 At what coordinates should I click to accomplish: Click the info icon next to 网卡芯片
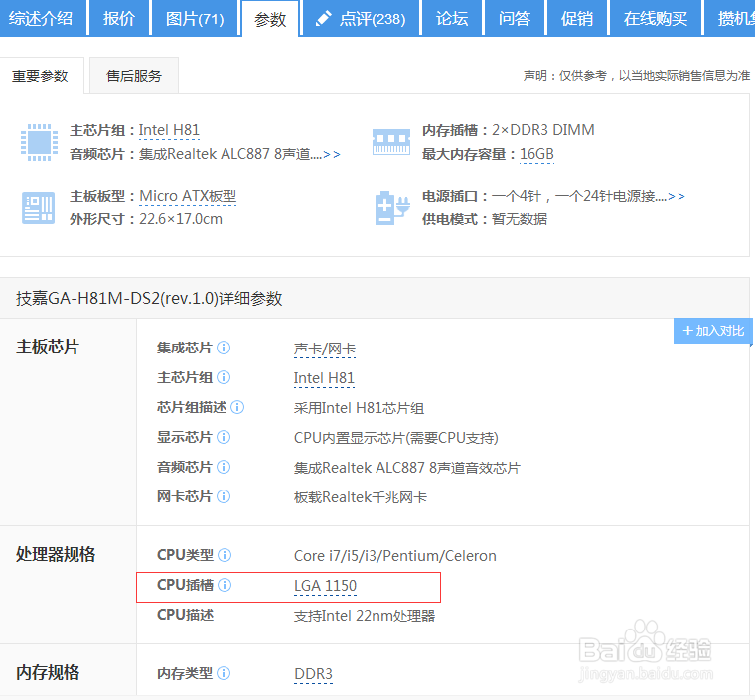tap(224, 496)
